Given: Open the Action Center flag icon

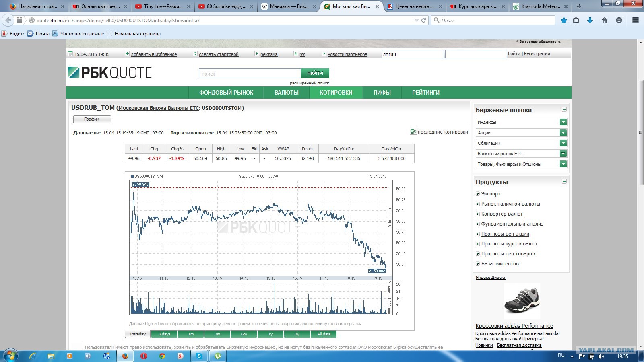Looking at the screenshot, I should (582, 356).
